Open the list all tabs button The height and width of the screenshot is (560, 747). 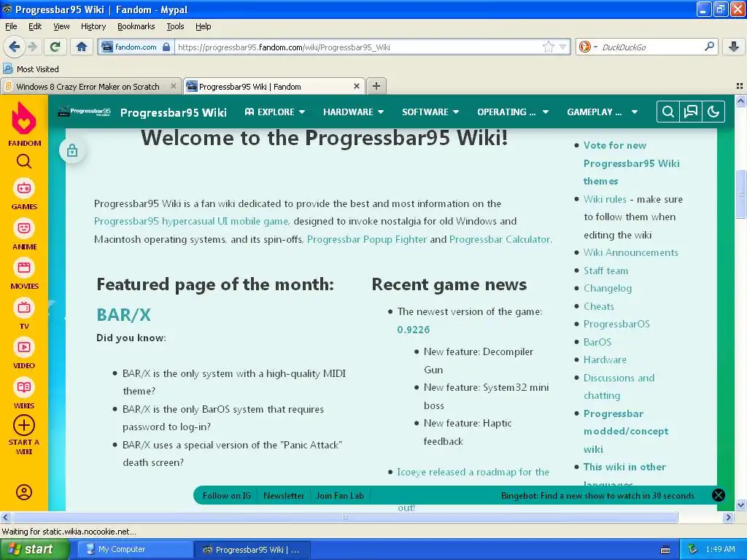tap(740, 86)
